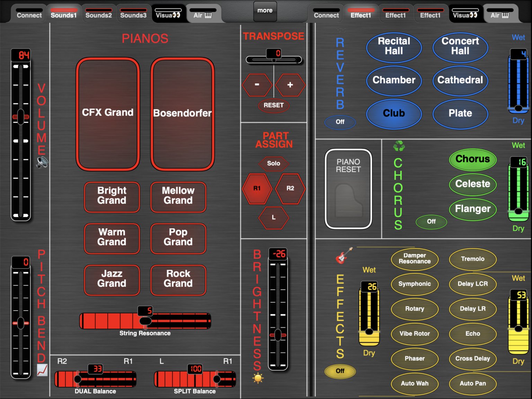Open the left Connect tab

(29, 13)
